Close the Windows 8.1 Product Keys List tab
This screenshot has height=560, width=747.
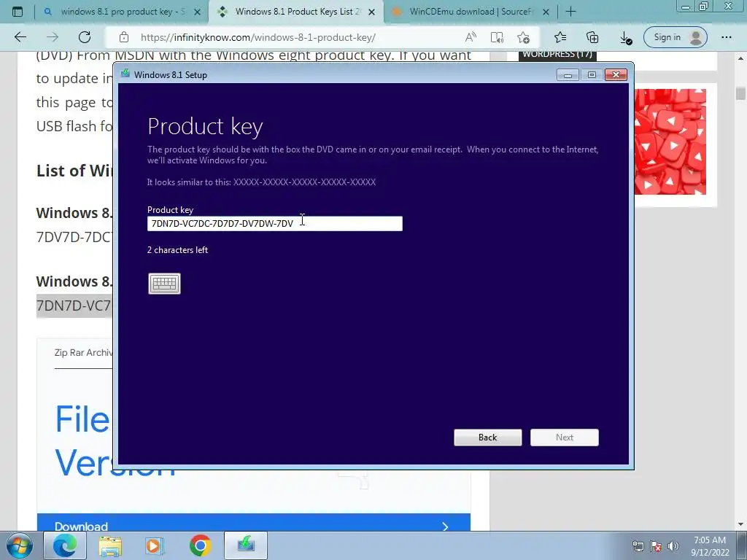[371, 12]
